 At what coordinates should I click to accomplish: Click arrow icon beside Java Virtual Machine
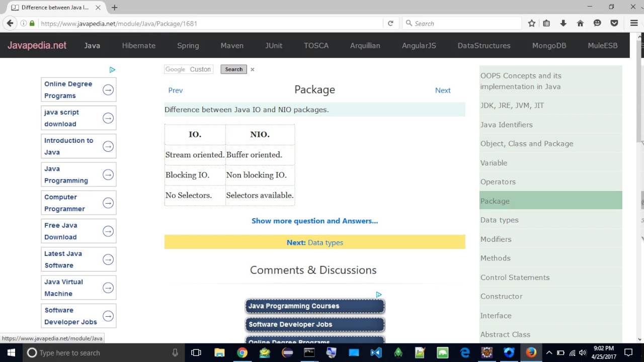click(108, 288)
